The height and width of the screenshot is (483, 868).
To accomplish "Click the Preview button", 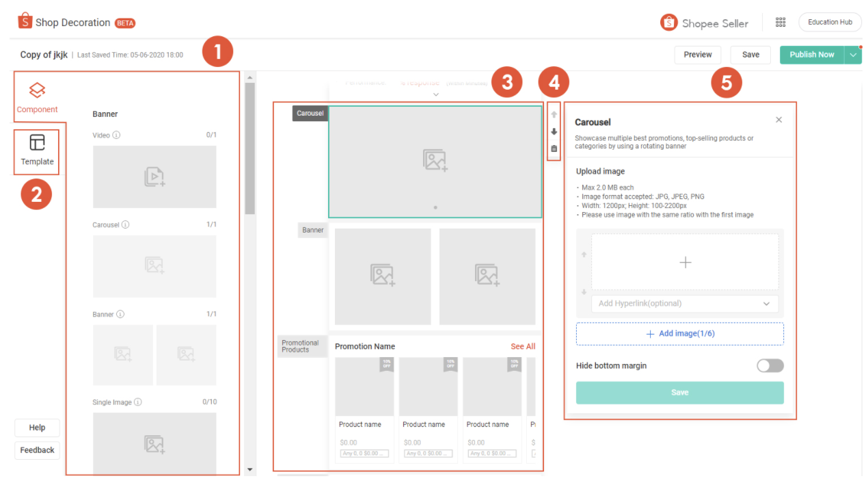I will (x=698, y=55).
